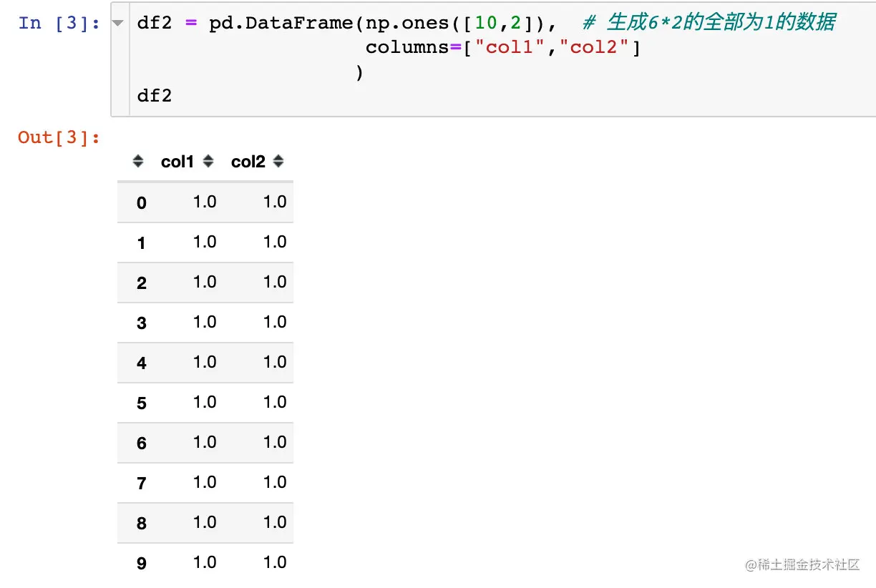Select row index 9
Image resolution: width=876 pixels, height=588 pixels.
pos(141,564)
